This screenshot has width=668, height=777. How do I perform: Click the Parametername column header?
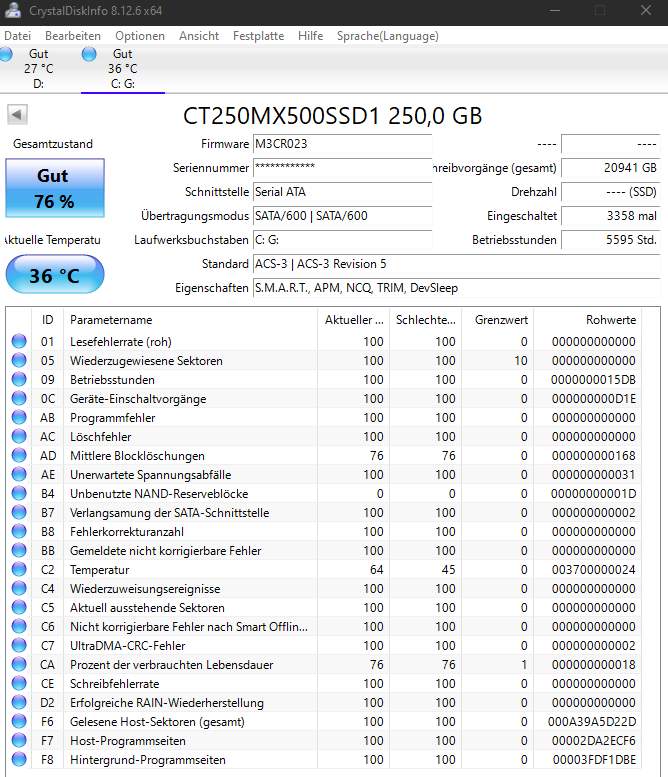pyautogui.click(x=190, y=320)
